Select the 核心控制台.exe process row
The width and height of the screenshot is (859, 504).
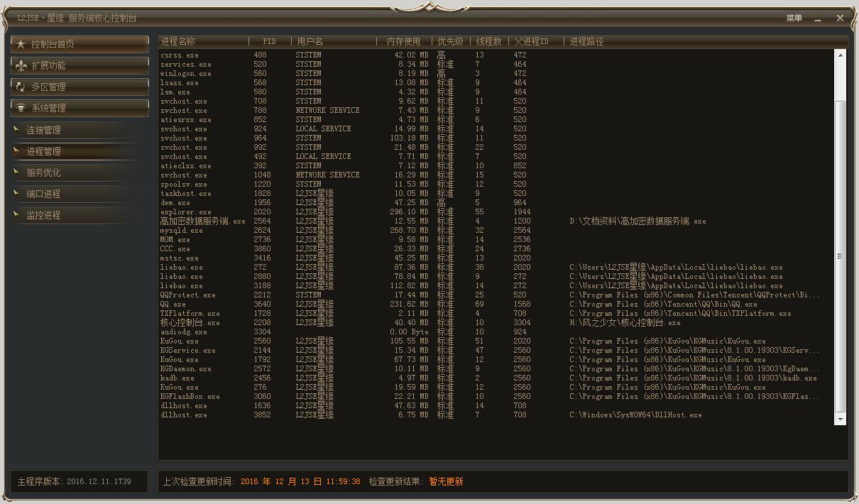pos(495,322)
